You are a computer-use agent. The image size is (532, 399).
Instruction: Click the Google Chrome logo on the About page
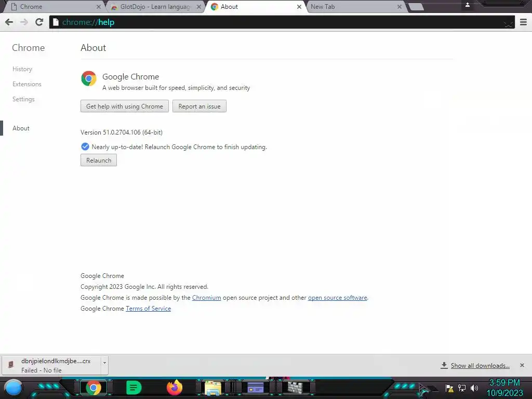click(89, 78)
